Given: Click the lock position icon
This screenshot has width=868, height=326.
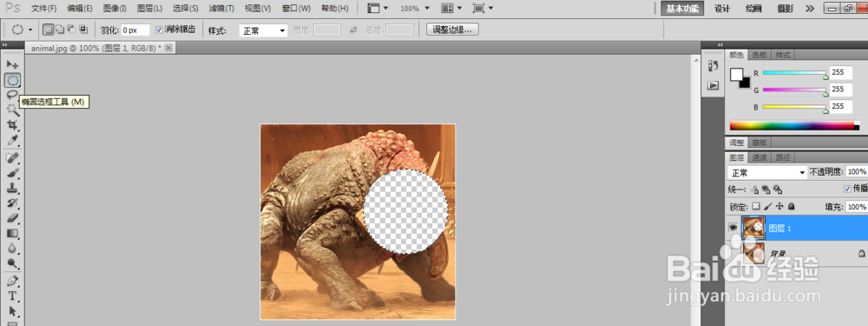Looking at the screenshot, I should coord(780,206).
